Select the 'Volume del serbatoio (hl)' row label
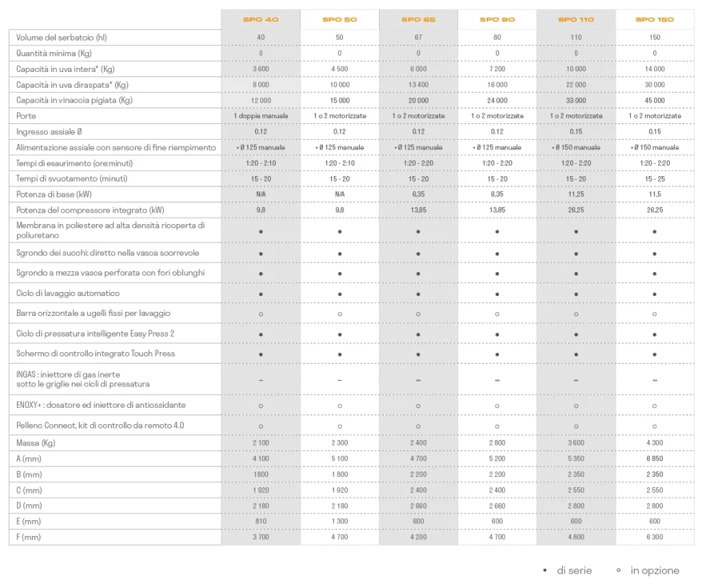 pos(62,38)
